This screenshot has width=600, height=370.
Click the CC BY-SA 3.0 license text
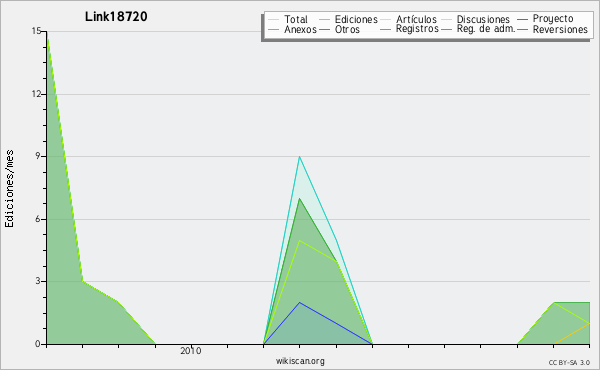(569, 362)
